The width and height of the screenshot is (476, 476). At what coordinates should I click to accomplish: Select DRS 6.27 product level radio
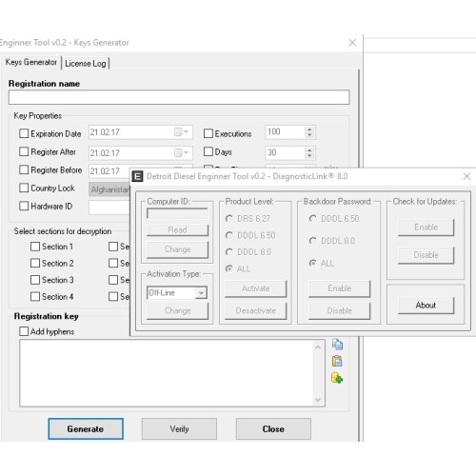pyautogui.click(x=228, y=218)
